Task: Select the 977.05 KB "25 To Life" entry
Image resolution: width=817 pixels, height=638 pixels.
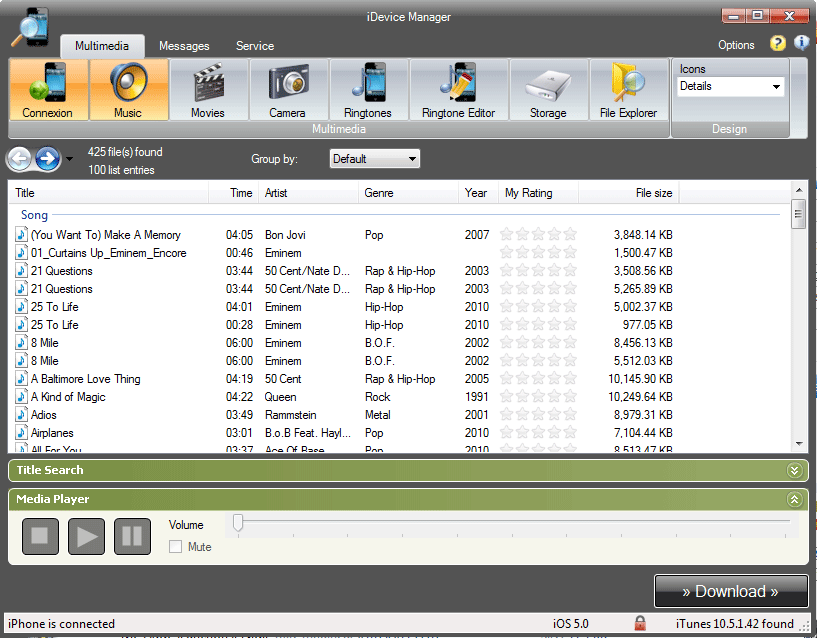Action: tap(344, 325)
